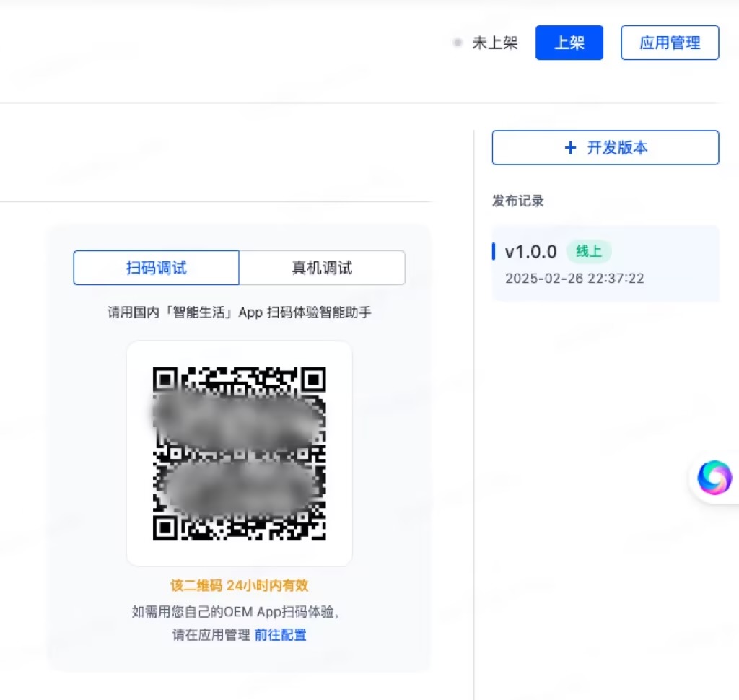Open the floating colorful assistant icon

click(x=714, y=478)
